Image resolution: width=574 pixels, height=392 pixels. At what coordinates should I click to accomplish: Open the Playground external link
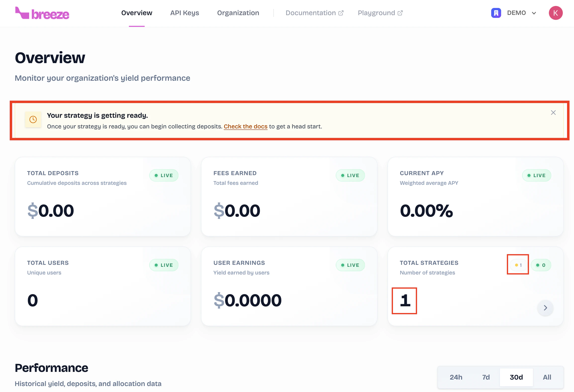click(380, 13)
